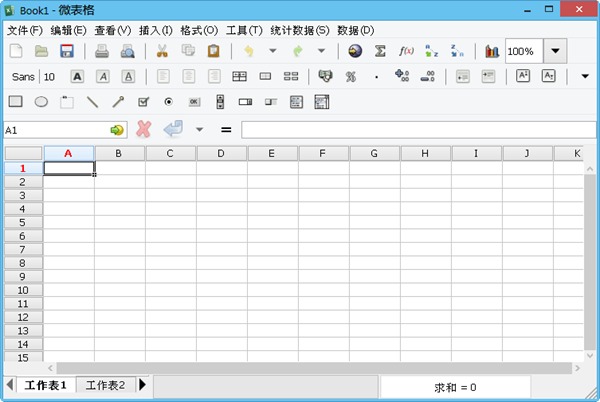The width and height of the screenshot is (600, 402).
Task: Click the Format as percentage icon
Action: click(x=351, y=76)
